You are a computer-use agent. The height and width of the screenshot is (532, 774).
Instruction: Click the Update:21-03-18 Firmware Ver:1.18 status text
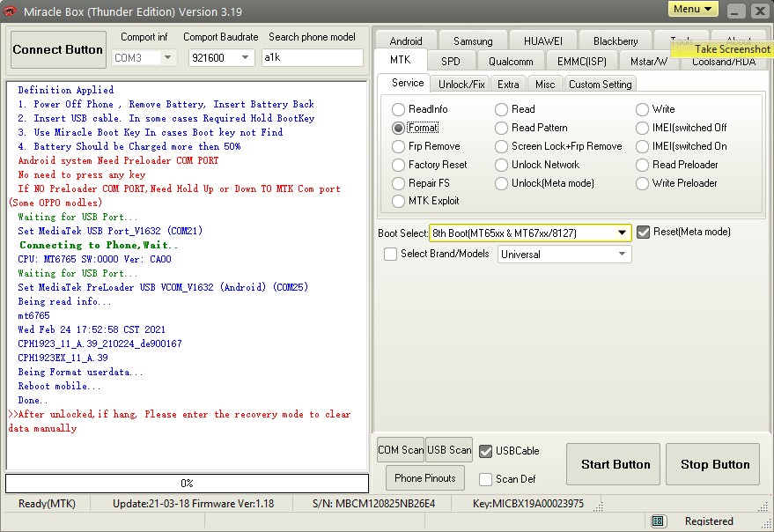193,504
